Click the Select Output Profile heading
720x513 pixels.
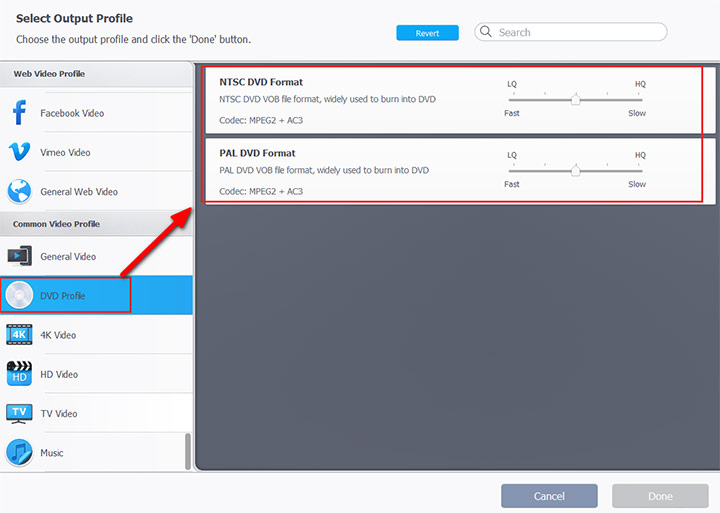point(74,19)
